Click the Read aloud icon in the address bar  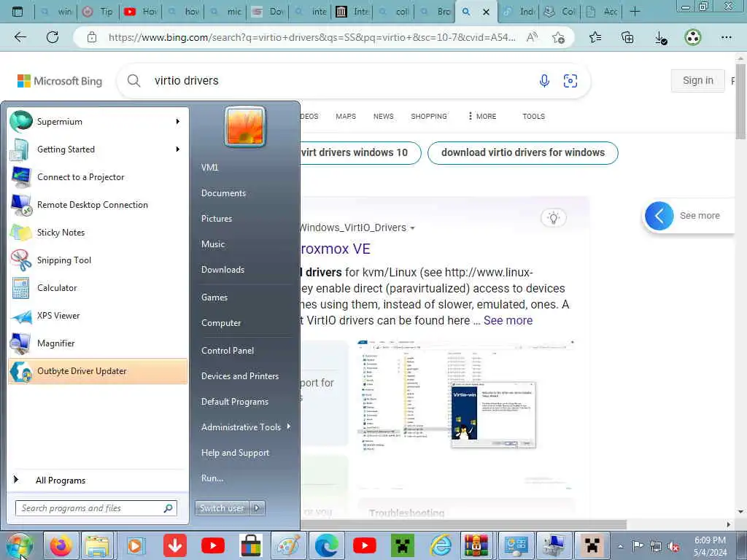[x=532, y=37]
